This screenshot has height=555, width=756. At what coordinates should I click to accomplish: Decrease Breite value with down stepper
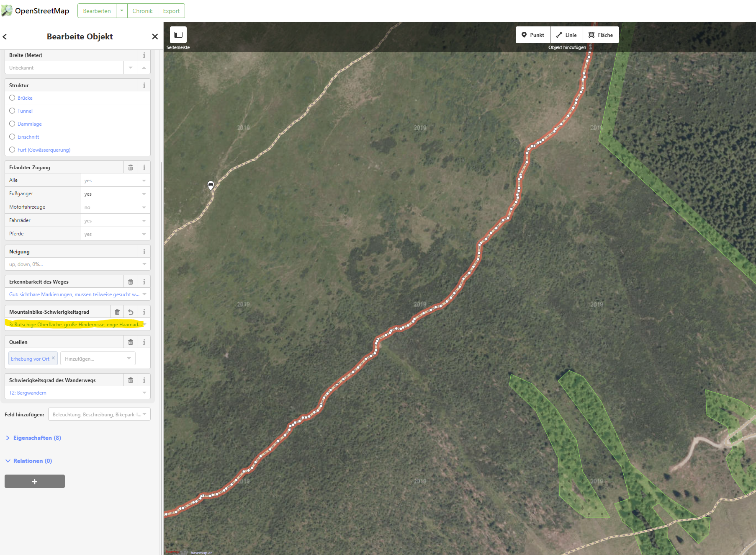tap(131, 68)
